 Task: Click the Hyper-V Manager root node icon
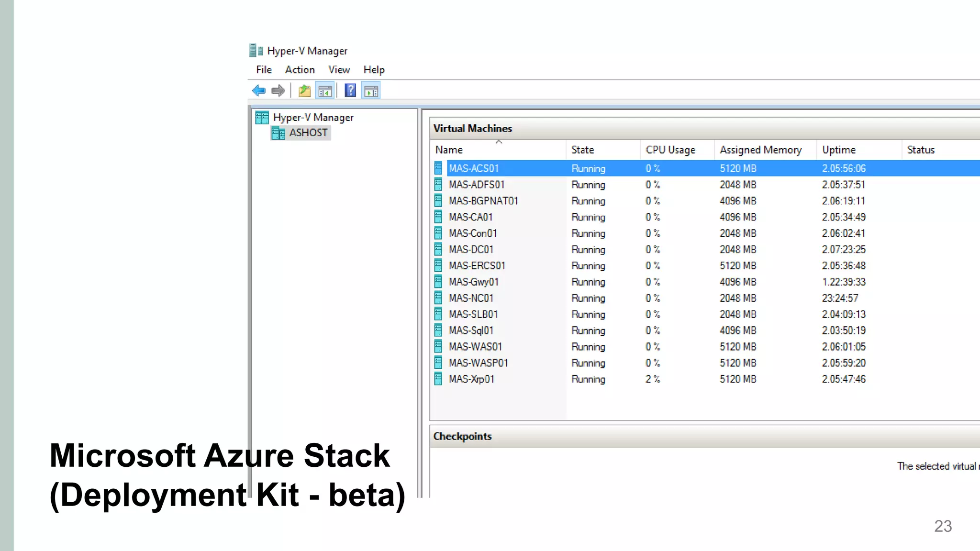coord(262,117)
